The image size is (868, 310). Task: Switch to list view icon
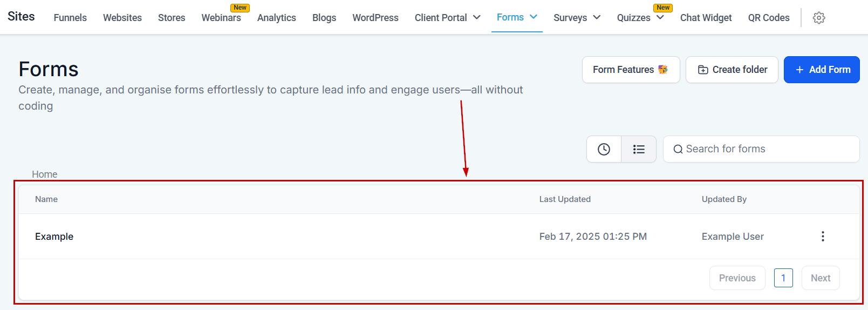point(639,149)
